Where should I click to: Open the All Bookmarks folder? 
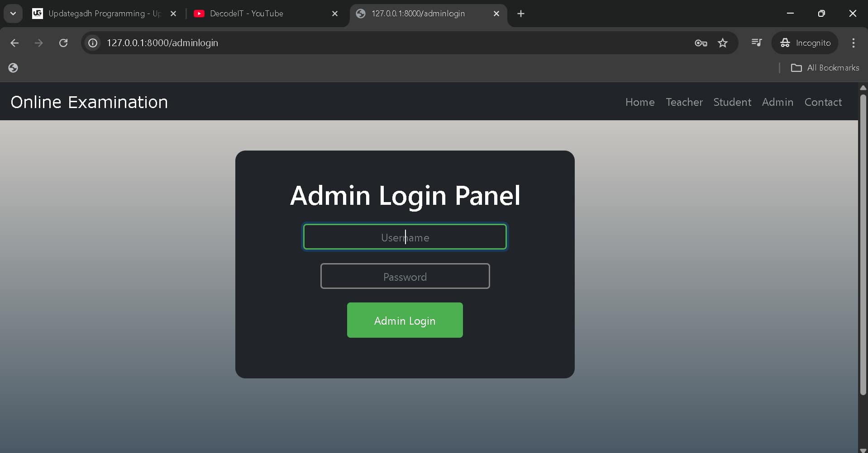point(825,68)
